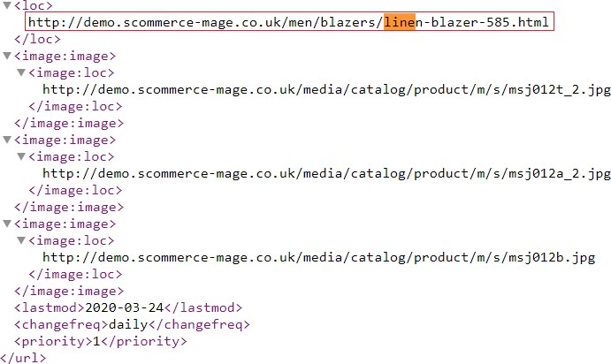Collapse the <image:loc> node containing msj012a_2.jpg
Image resolution: width=611 pixels, height=364 pixels.
coord(21,156)
